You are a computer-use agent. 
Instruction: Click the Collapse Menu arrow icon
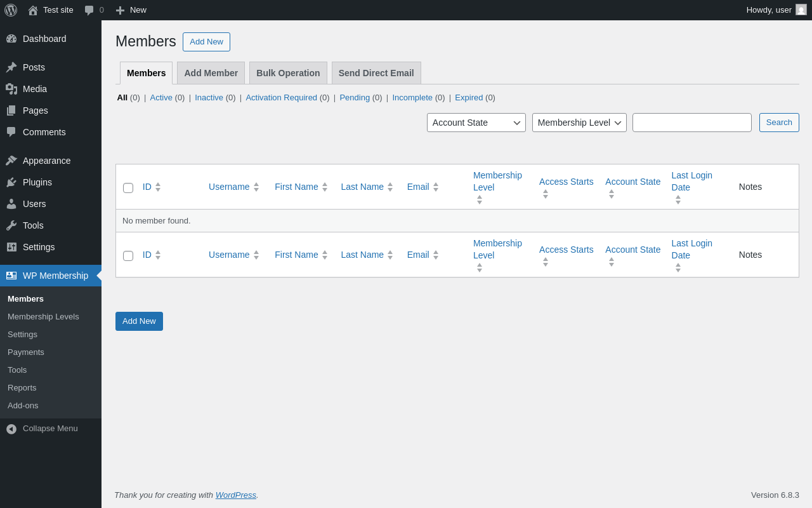(x=11, y=429)
